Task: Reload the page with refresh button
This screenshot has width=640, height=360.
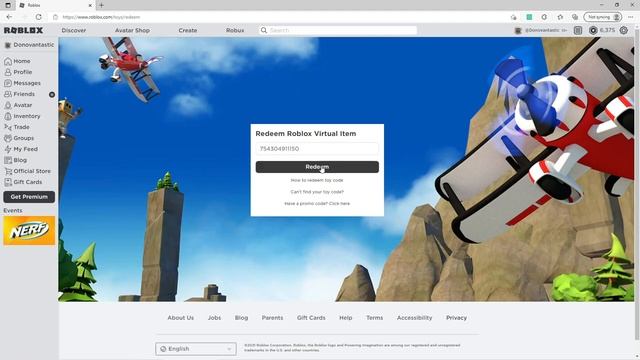Action: (x=38, y=17)
